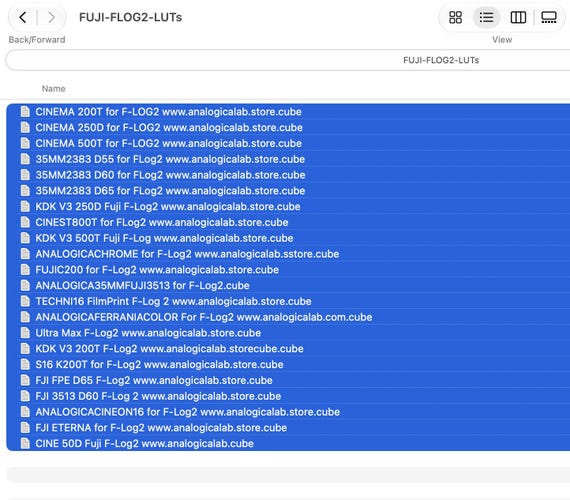Select S16 K200T for F-Log2 file
The height and width of the screenshot is (500, 570).
[288, 364]
